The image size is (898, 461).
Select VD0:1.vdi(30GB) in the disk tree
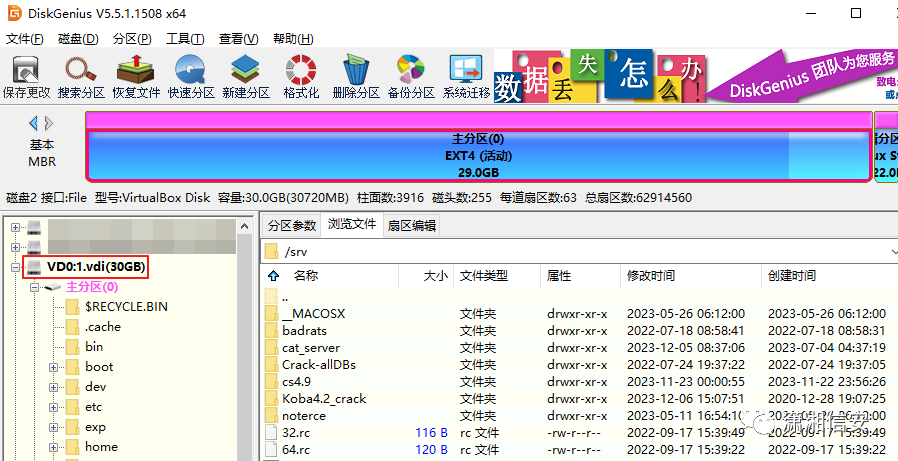96,267
